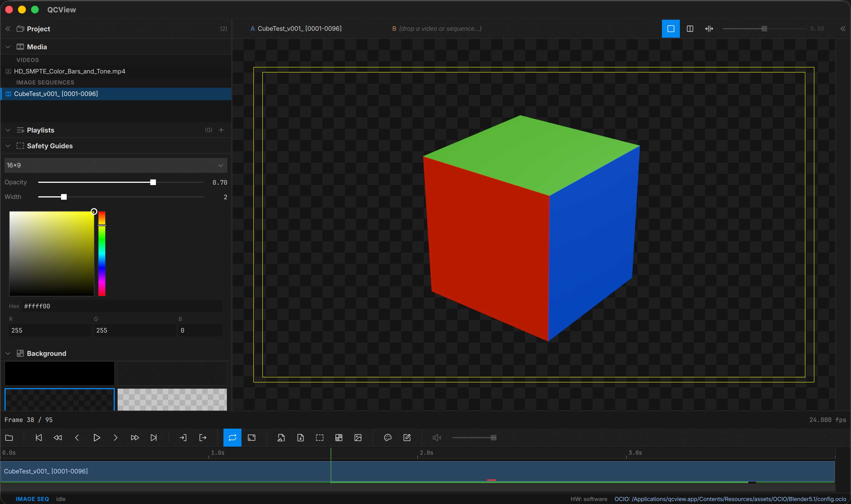This screenshot has height=504, width=851.
Task: Open the annotation edit pencil icon
Action: point(407,437)
